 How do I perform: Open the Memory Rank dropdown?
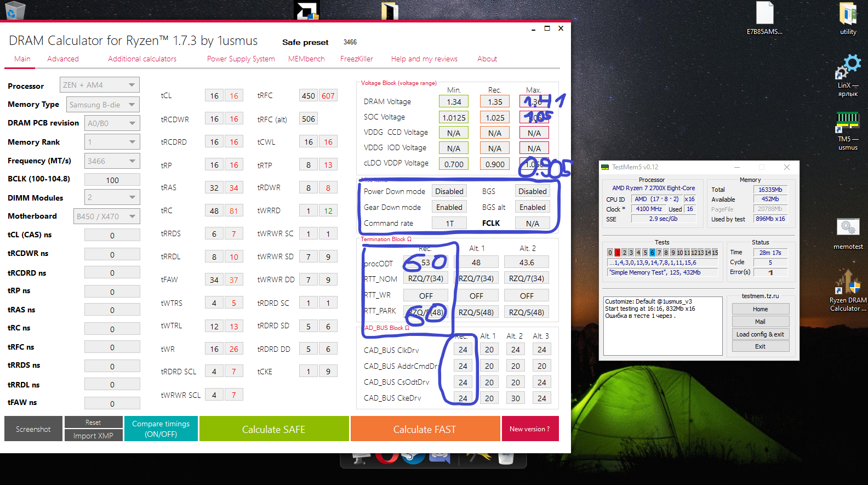tap(112, 142)
